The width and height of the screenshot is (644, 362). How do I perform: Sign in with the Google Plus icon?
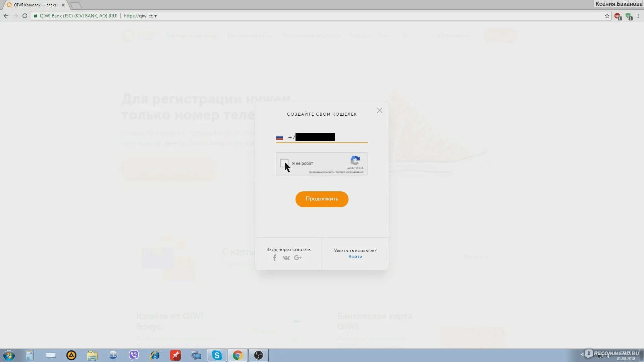298,257
